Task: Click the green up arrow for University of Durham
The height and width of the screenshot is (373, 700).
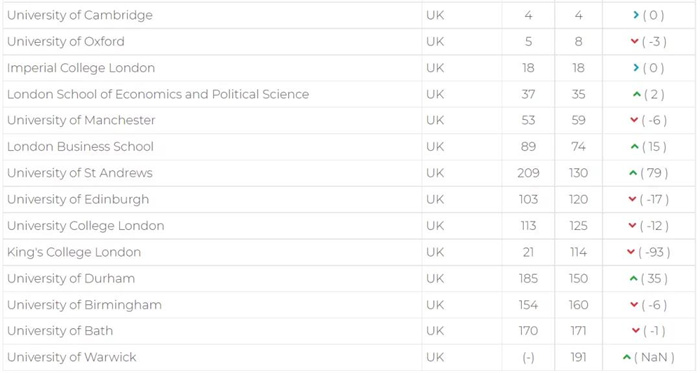Action: (x=633, y=278)
